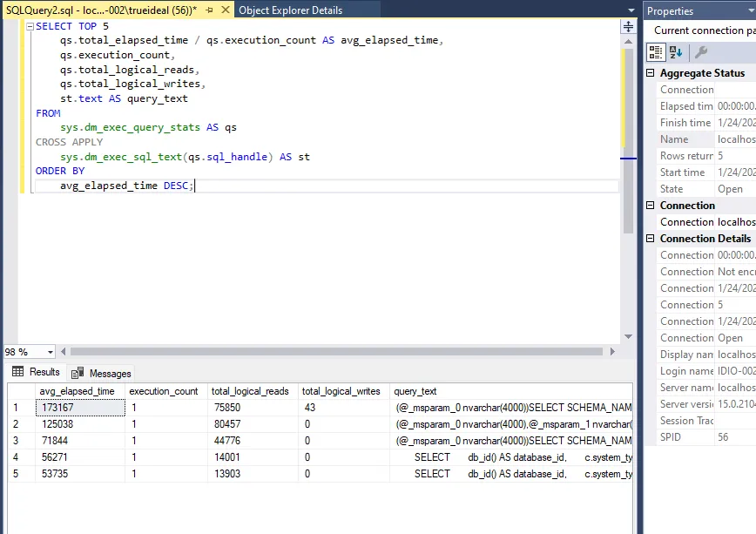Open the 98 % zoom dropdown

(50, 352)
